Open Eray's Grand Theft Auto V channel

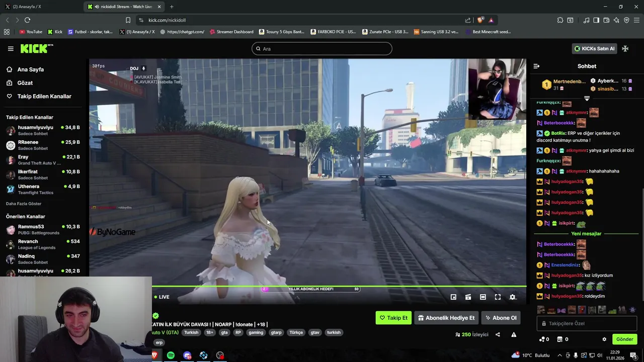coord(43,160)
